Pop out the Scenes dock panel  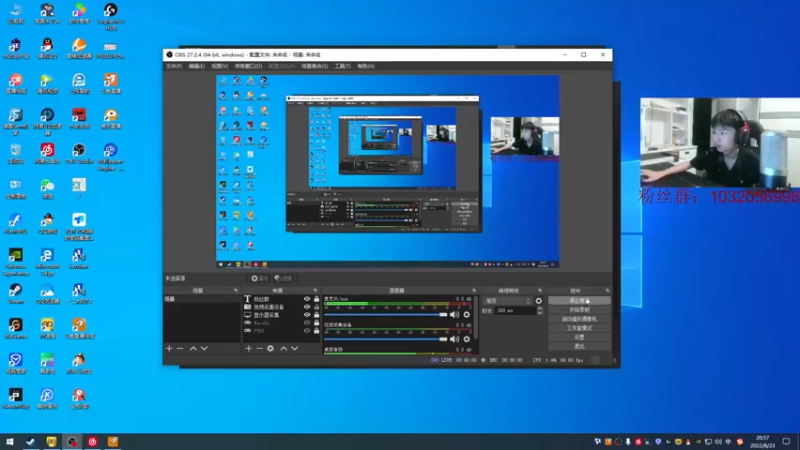[x=236, y=290]
